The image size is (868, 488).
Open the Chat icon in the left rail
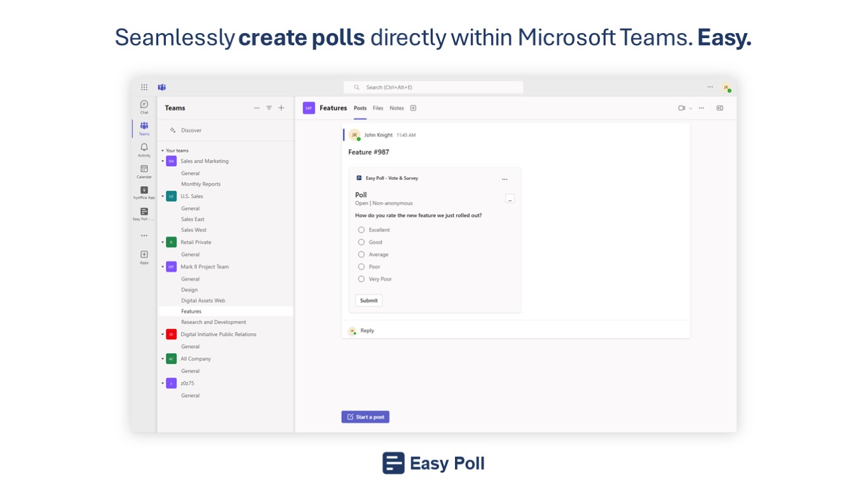click(x=144, y=105)
